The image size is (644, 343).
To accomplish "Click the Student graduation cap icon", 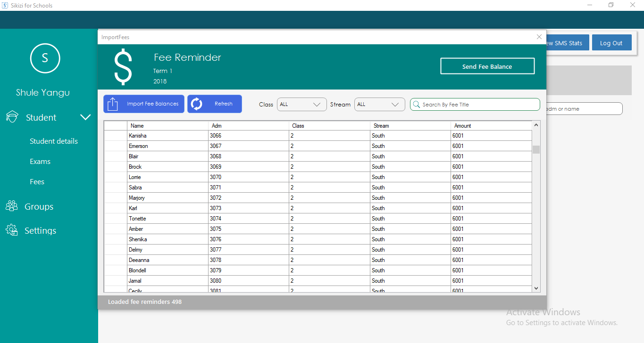I will pyautogui.click(x=12, y=117).
